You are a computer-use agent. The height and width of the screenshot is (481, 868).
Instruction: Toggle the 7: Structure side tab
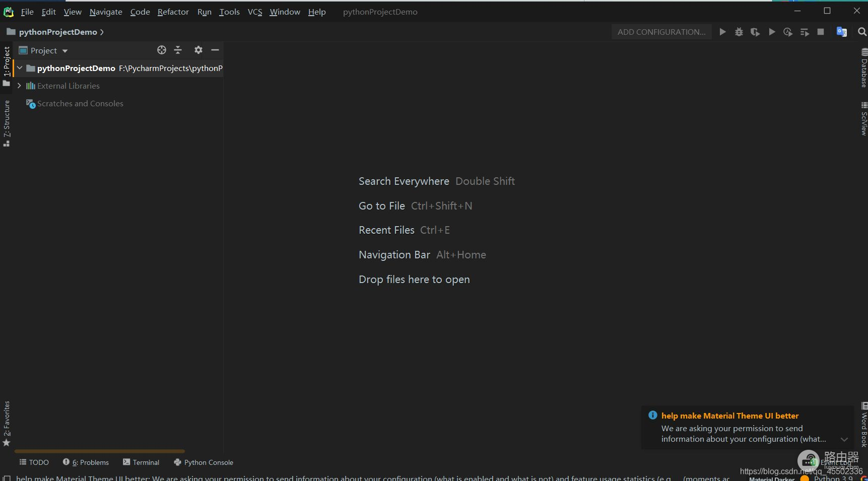coord(7,123)
